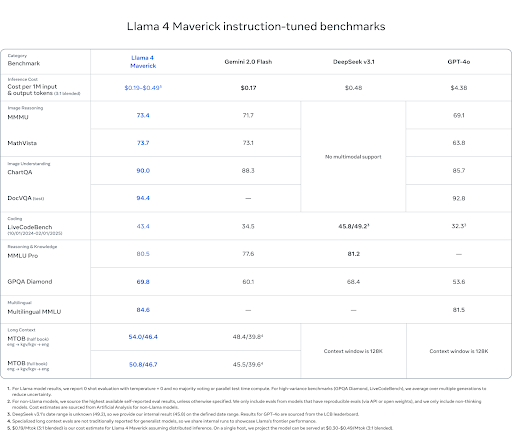Select the GPT-4o column header

(459, 62)
